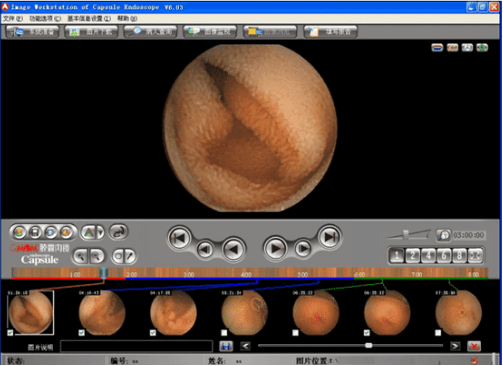Jump to the last frame
Screen dimensions: 503x366
pos(330,237)
